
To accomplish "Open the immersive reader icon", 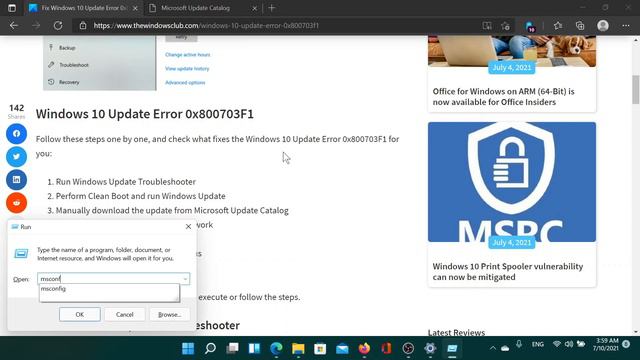I will pyautogui.click(x=487, y=26).
